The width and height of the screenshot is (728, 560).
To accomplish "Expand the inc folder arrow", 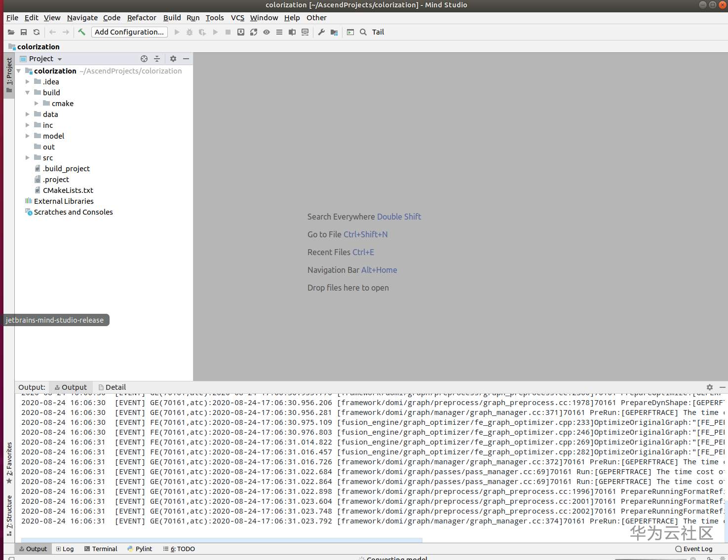I will click(28, 125).
